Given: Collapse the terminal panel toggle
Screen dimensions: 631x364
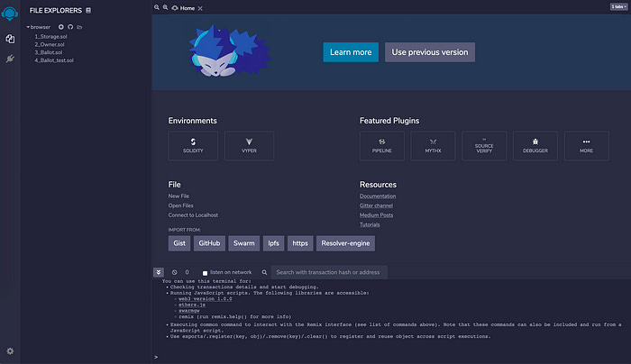Looking at the screenshot, I should click(x=159, y=272).
